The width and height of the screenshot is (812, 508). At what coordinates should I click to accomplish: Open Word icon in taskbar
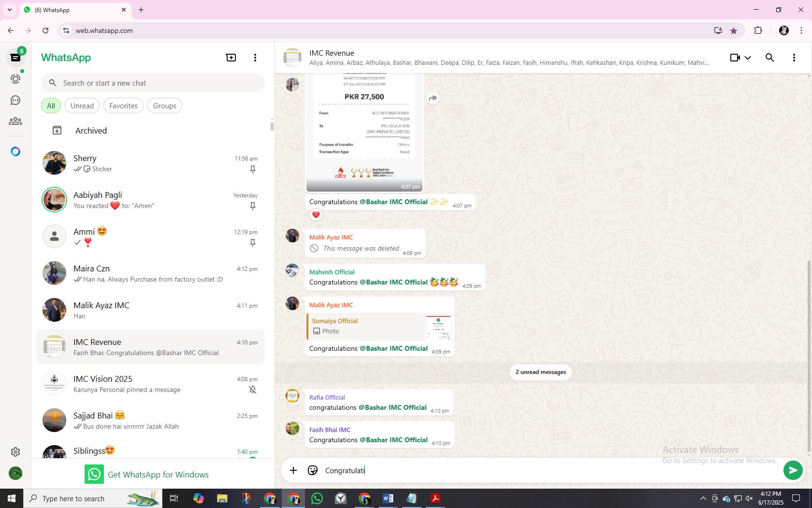pyautogui.click(x=388, y=498)
